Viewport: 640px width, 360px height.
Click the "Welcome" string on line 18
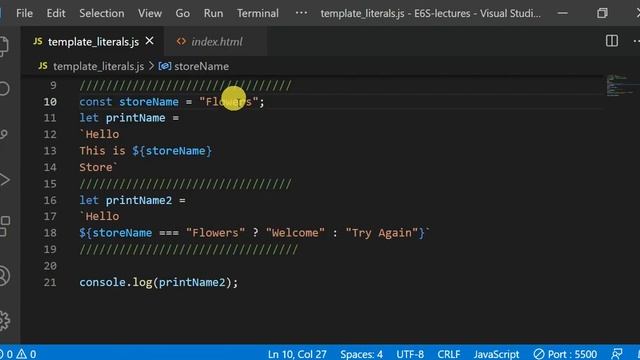295,233
